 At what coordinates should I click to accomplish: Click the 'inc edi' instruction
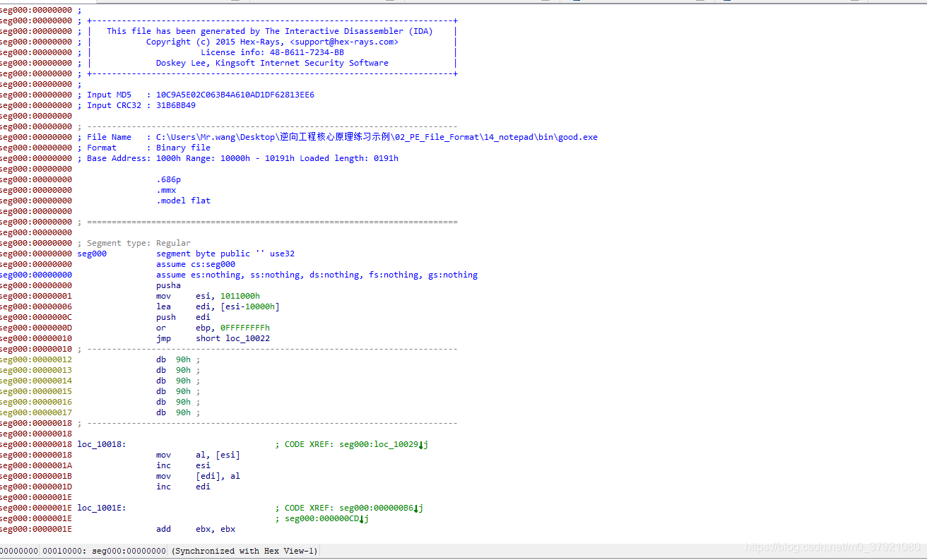coord(183,487)
